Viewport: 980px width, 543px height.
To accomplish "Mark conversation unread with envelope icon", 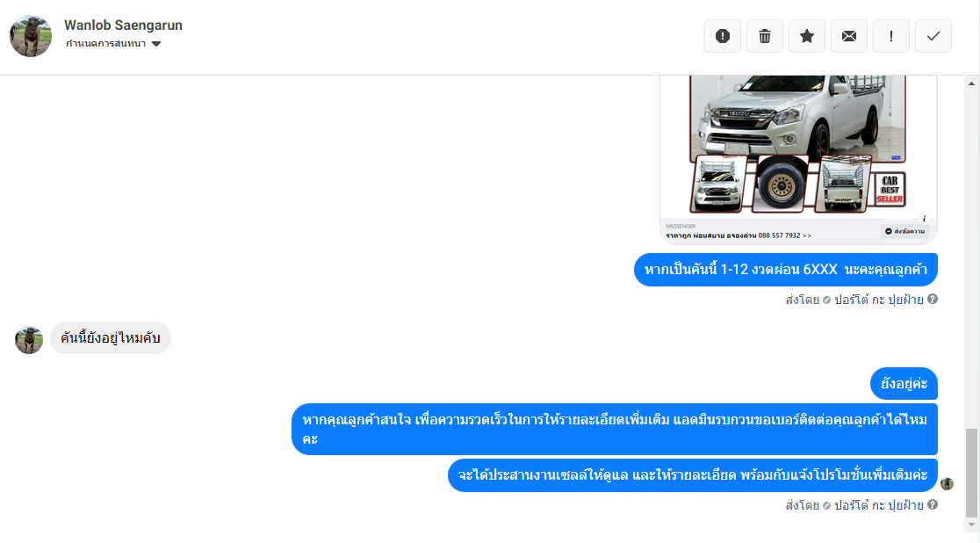I will pyautogui.click(x=849, y=36).
